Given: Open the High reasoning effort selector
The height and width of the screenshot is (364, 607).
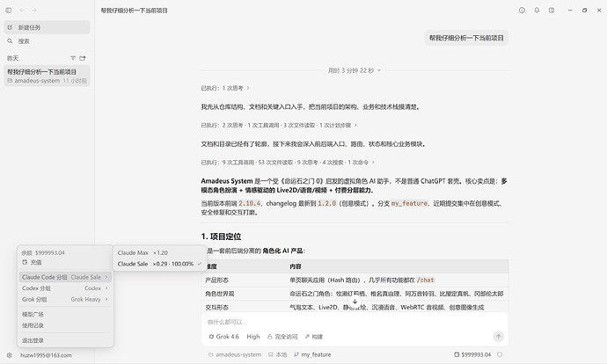Looking at the screenshot, I should click(x=253, y=337).
